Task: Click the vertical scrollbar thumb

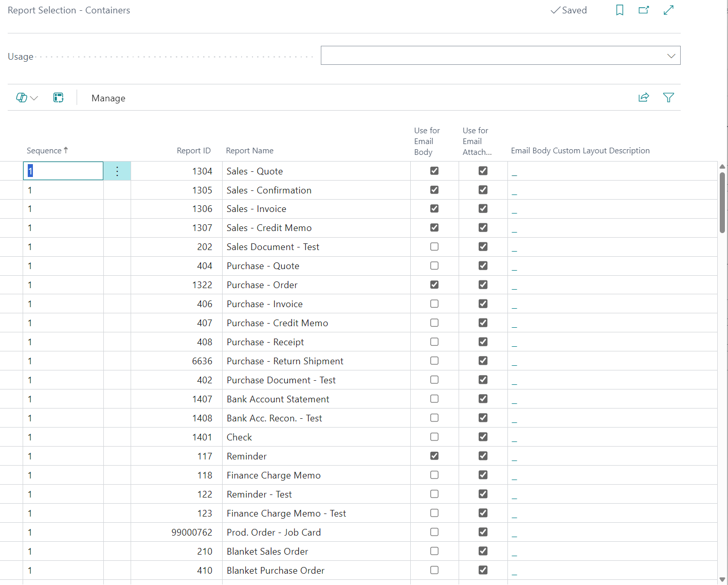Action: [x=722, y=203]
